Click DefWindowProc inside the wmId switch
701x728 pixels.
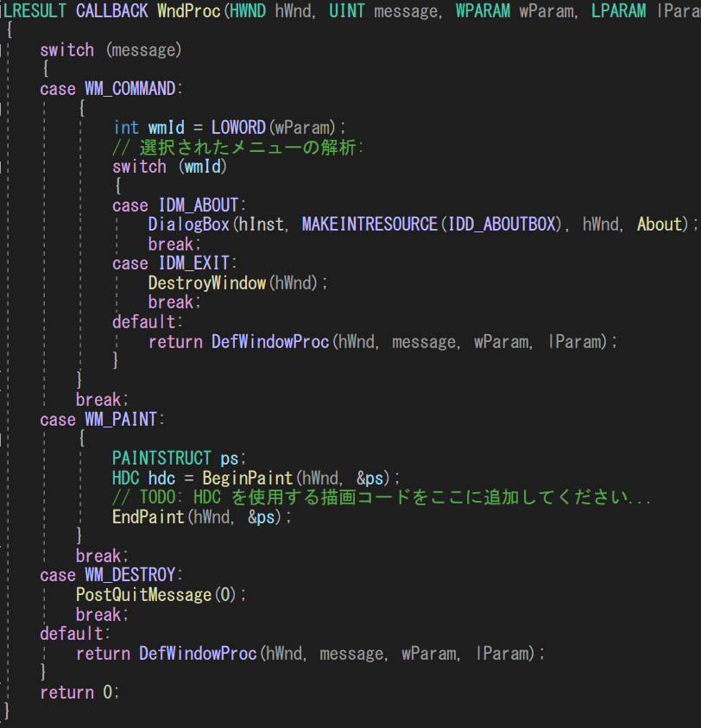tap(270, 342)
